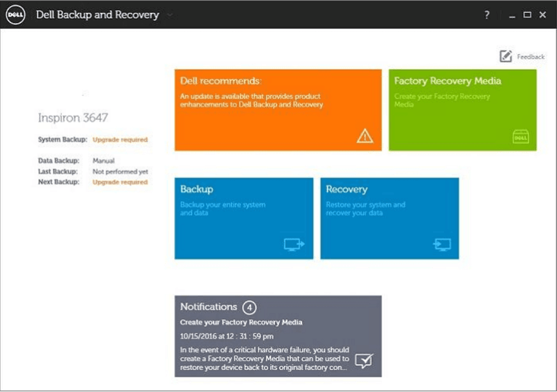Click the backup monitor icon on the Backup tile
Screen dimensions: 557x392
tap(292, 245)
